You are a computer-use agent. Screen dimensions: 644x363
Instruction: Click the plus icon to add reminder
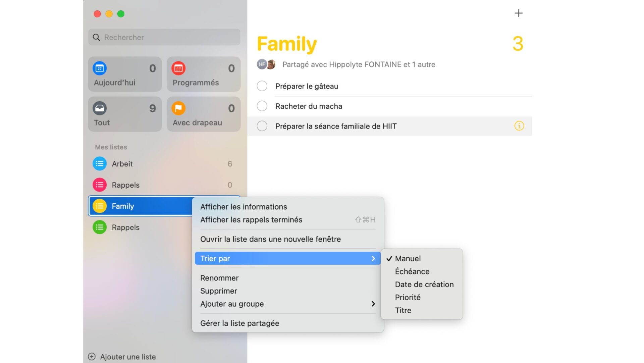[x=519, y=13]
